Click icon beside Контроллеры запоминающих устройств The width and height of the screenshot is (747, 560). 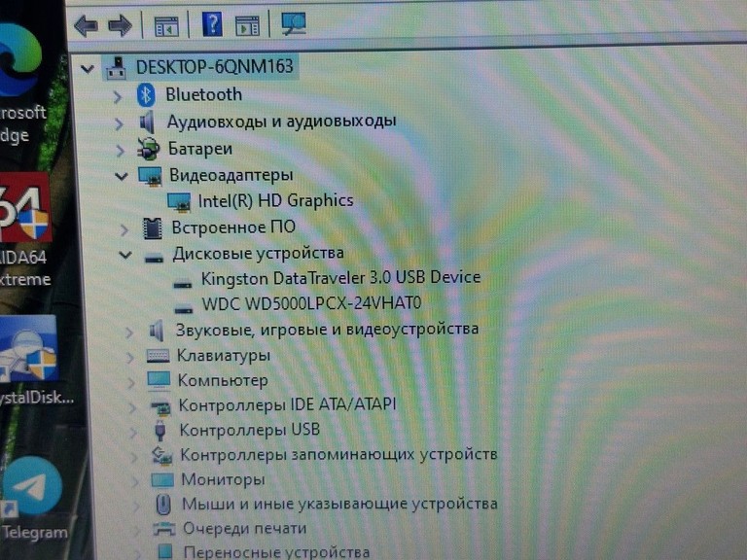point(161,456)
